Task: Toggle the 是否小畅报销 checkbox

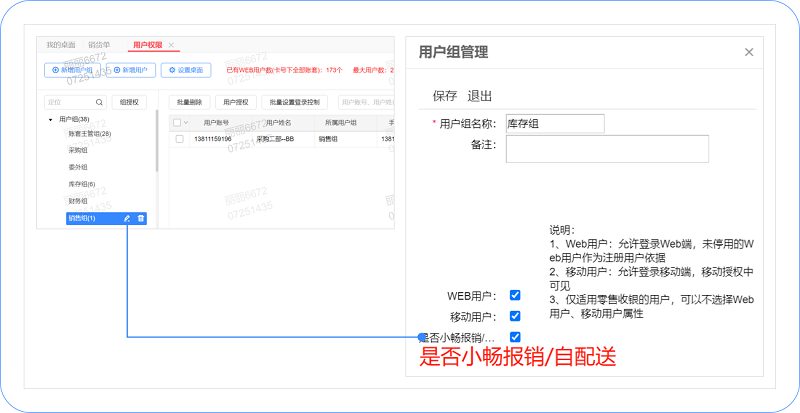Action: pos(515,337)
